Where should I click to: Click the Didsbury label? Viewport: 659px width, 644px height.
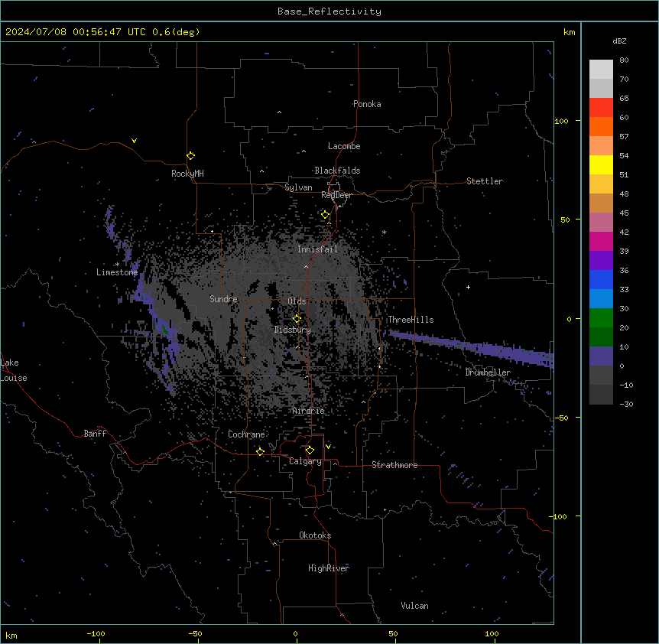293,330
